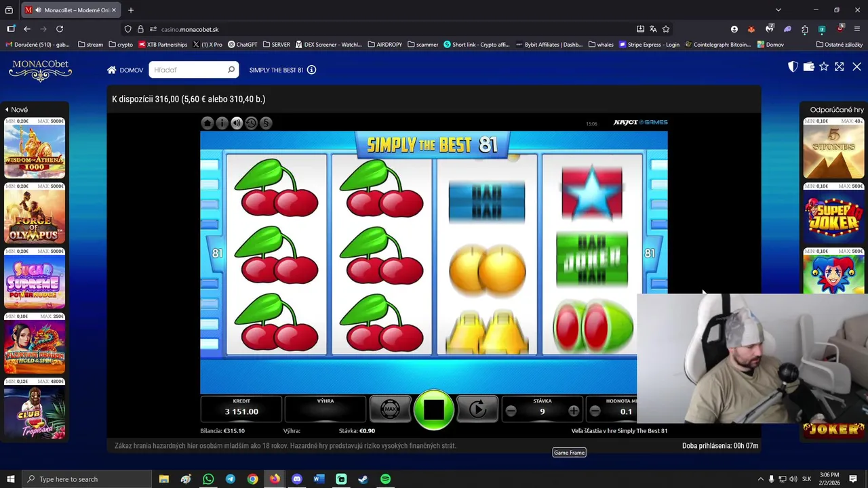Image resolution: width=868 pixels, height=488 pixels.
Task: Open the SERVER bookmarks folder
Action: [x=277, y=45]
